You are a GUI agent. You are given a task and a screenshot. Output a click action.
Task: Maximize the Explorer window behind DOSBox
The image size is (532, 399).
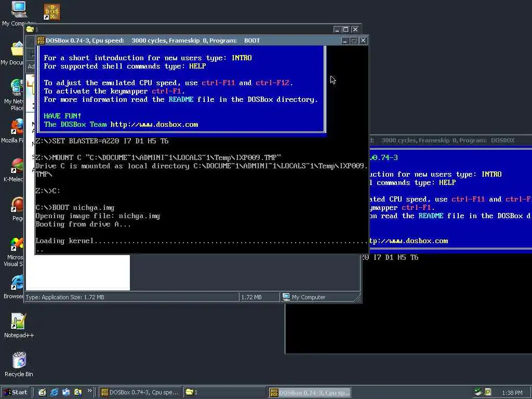[345, 30]
